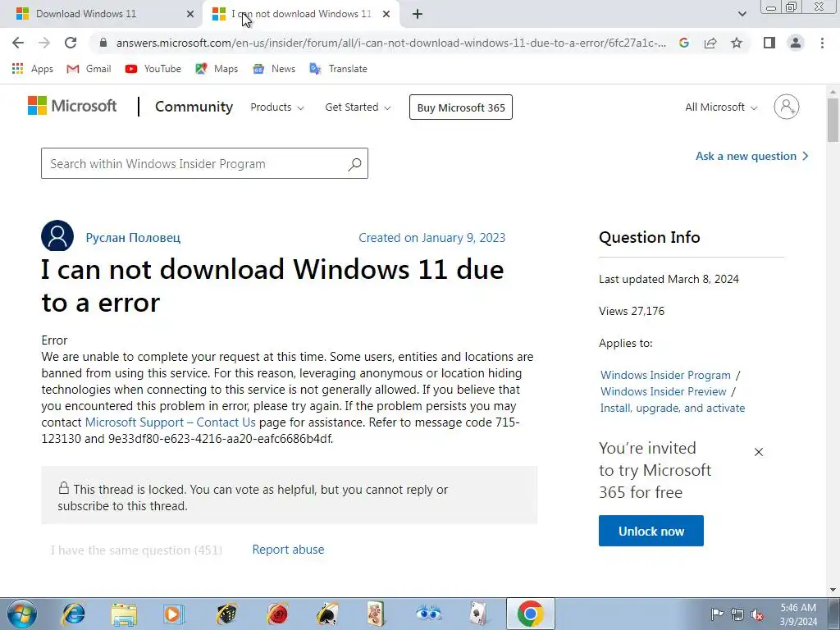View site info lock icon
The height and width of the screenshot is (630, 840).
[103, 43]
